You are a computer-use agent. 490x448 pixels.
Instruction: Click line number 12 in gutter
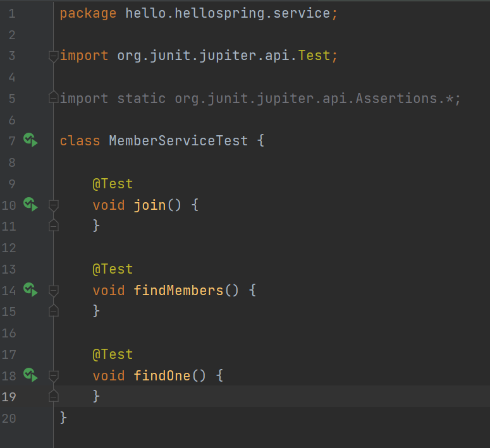tap(9, 248)
